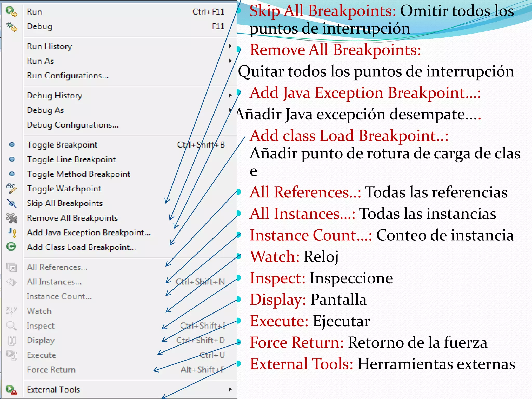Select the Execute menu entry
Viewport: 532px width, 399px height.
[42, 355]
